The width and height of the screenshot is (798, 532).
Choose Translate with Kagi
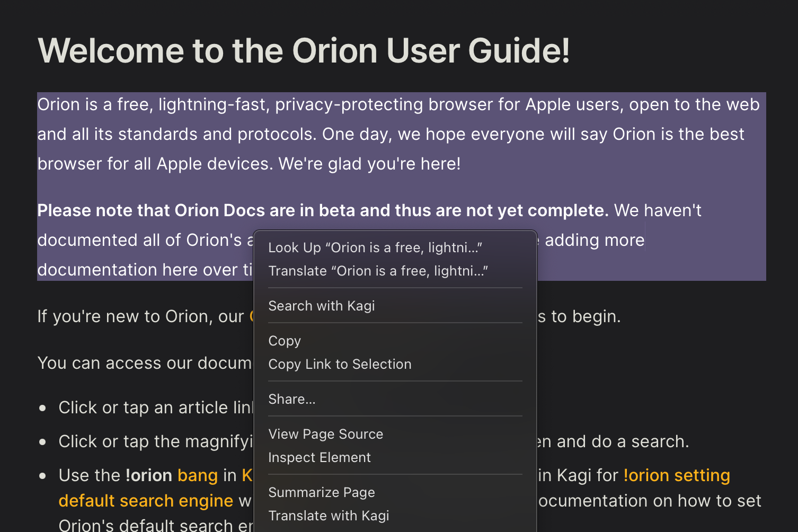[329, 516]
